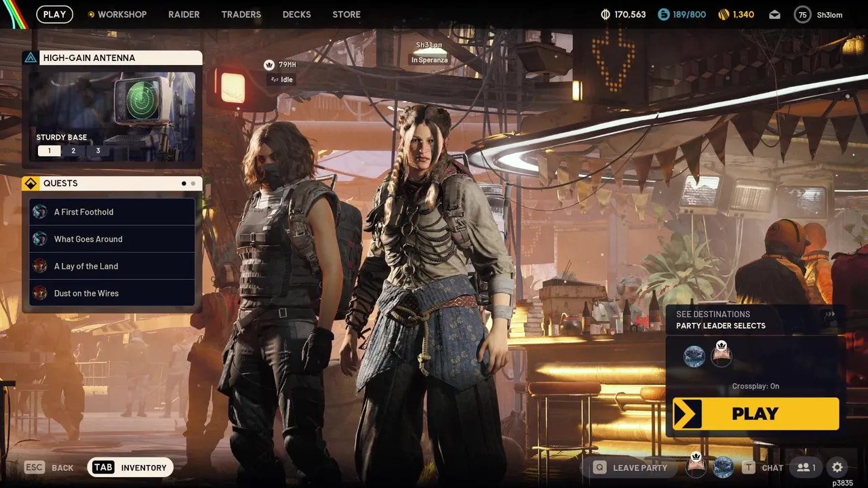Open the A Lay of the Land quest
868x488 pixels.
point(112,266)
